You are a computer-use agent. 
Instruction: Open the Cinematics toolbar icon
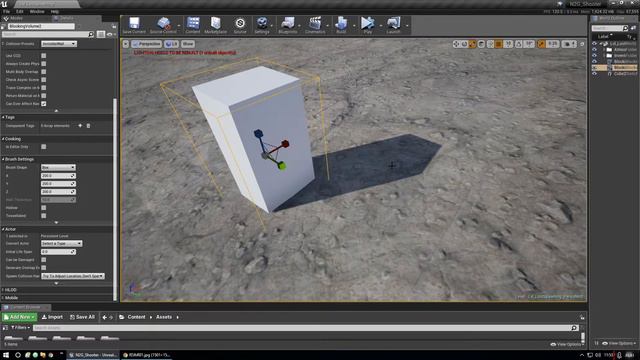point(315,25)
